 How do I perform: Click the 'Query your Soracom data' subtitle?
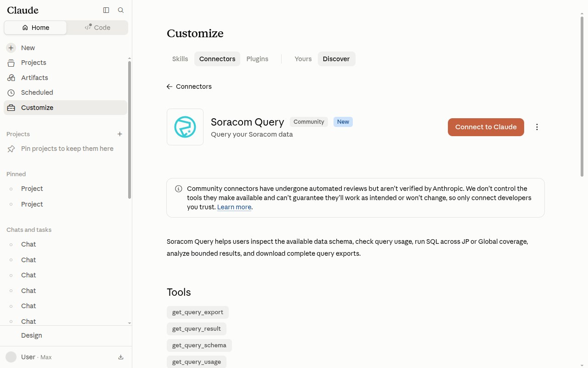pyautogui.click(x=252, y=134)
